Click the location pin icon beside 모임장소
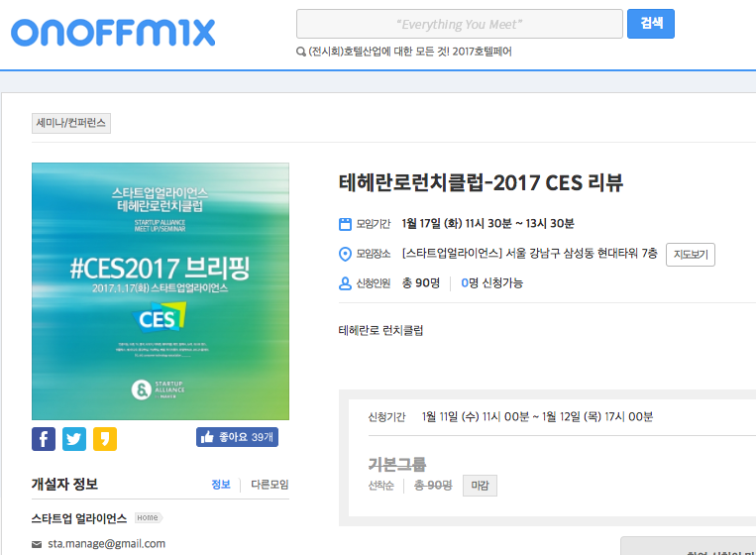 [x=345, y=254]
